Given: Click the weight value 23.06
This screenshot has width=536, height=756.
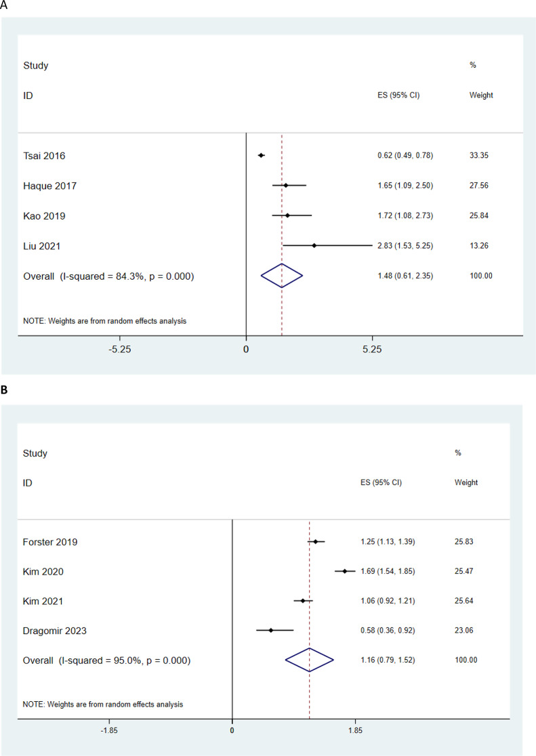Looking at the screenshot, I should point(463,630).
